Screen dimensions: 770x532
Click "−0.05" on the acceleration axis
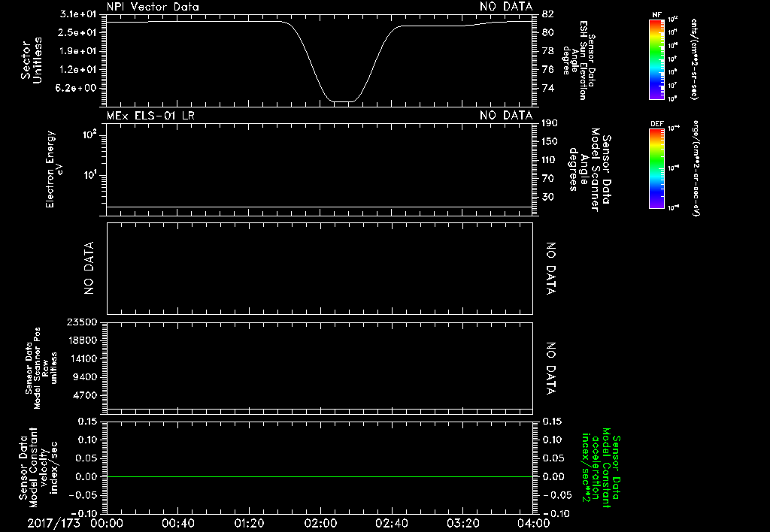pyautogui.click(x=557, y=495)
